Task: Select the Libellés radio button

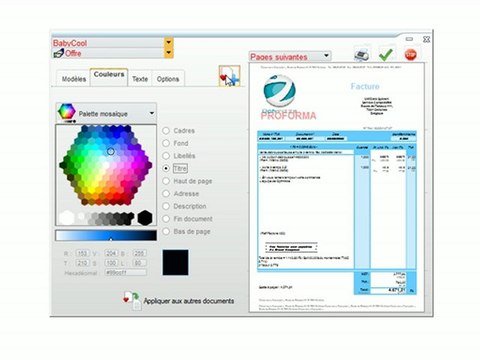Action: 166,156
